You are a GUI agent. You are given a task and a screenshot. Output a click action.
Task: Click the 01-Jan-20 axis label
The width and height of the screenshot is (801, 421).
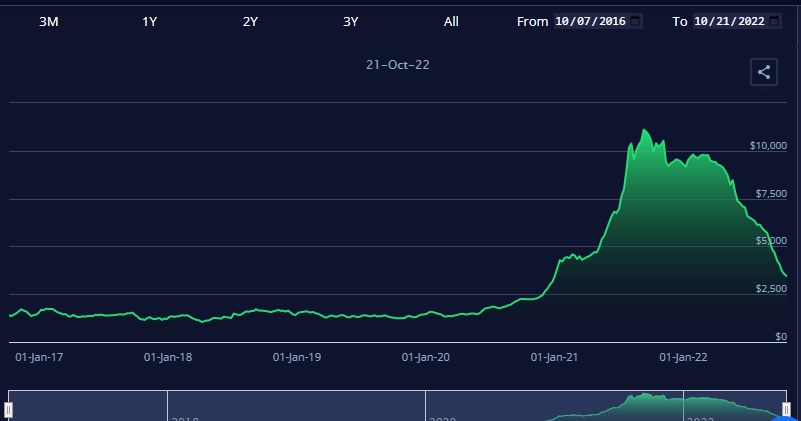coord(426,357)
